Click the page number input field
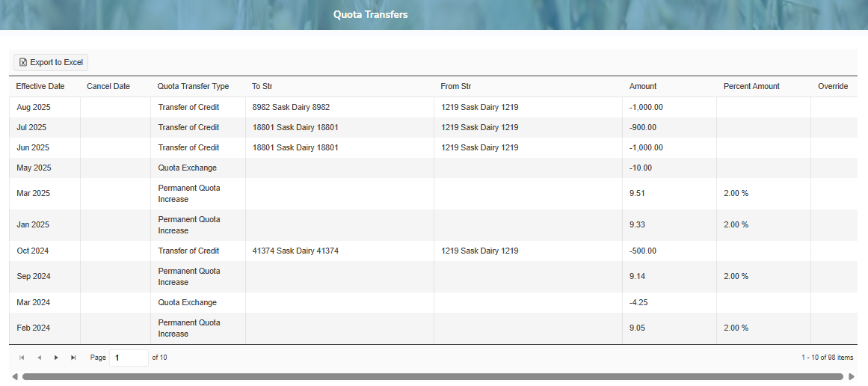This screenshot has height=386, width=868. click(129, 358)
